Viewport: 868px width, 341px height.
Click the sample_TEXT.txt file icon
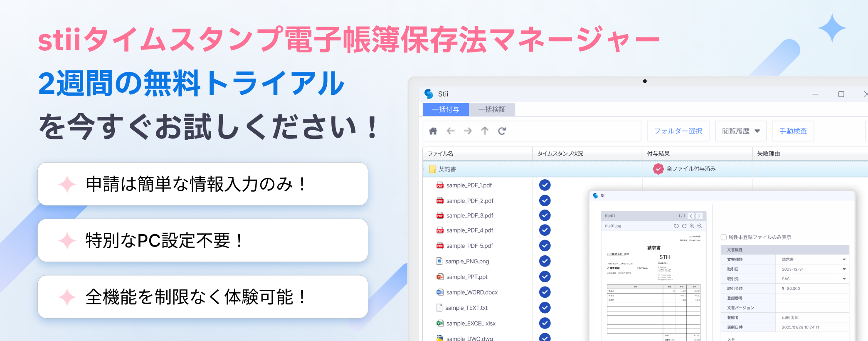pos(439,308)
